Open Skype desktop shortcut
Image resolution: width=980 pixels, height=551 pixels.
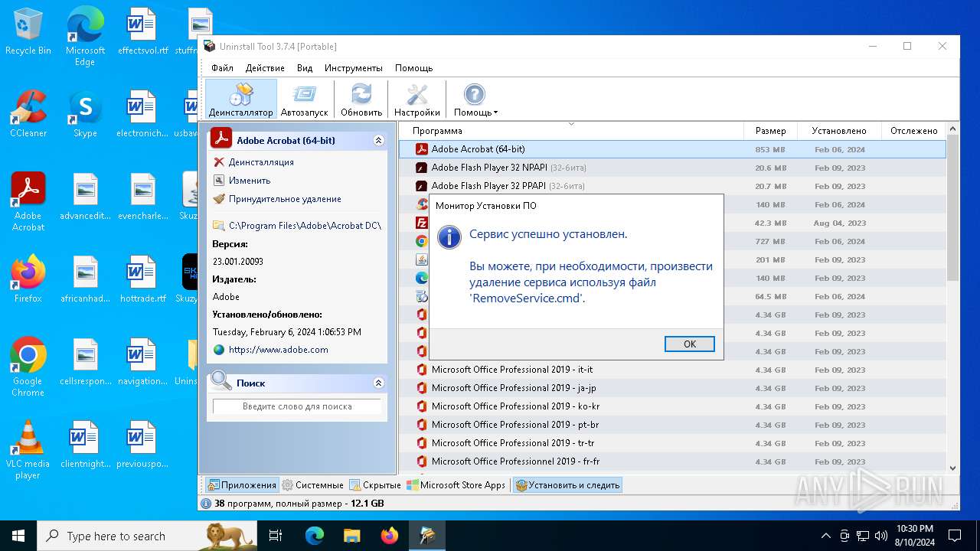pos(85,113)
